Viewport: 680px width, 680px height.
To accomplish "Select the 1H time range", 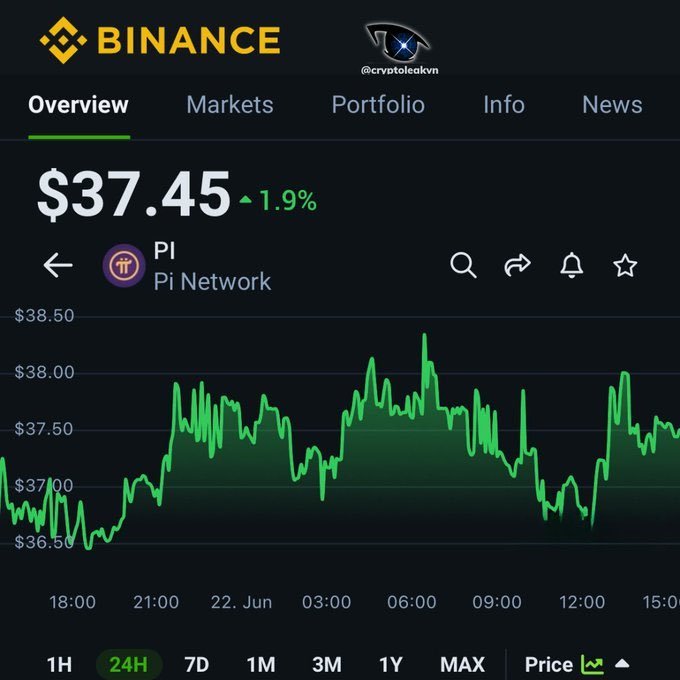I will (x=59, y=664).
